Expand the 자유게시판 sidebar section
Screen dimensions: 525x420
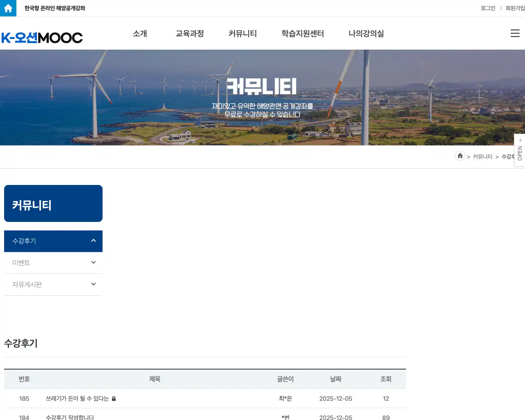pos(94,284)
